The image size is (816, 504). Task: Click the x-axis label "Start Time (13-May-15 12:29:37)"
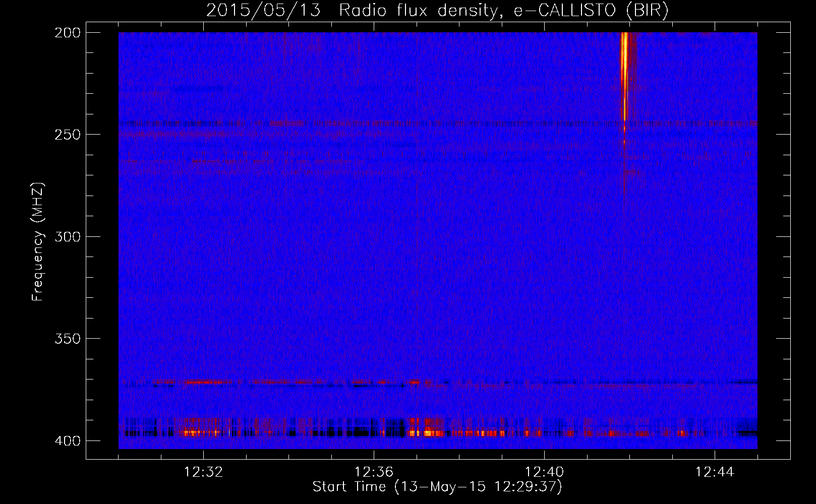[x=437, y=487]
